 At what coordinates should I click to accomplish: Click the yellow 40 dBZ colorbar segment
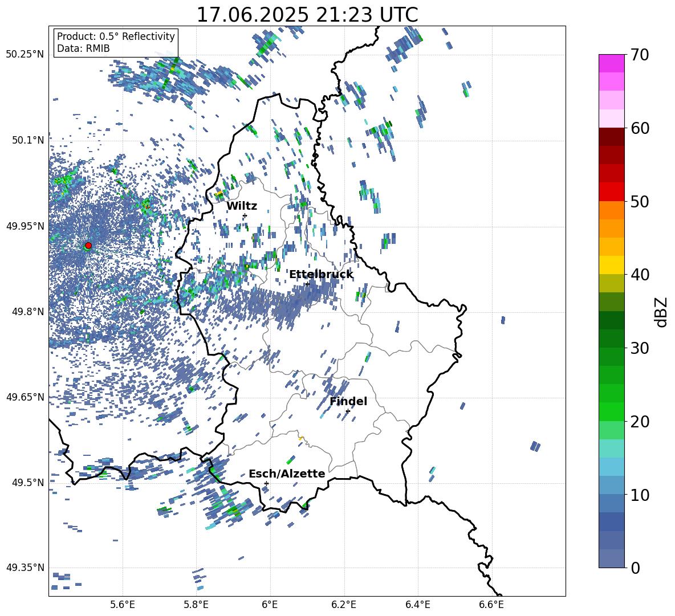click(x=612, y=265)
